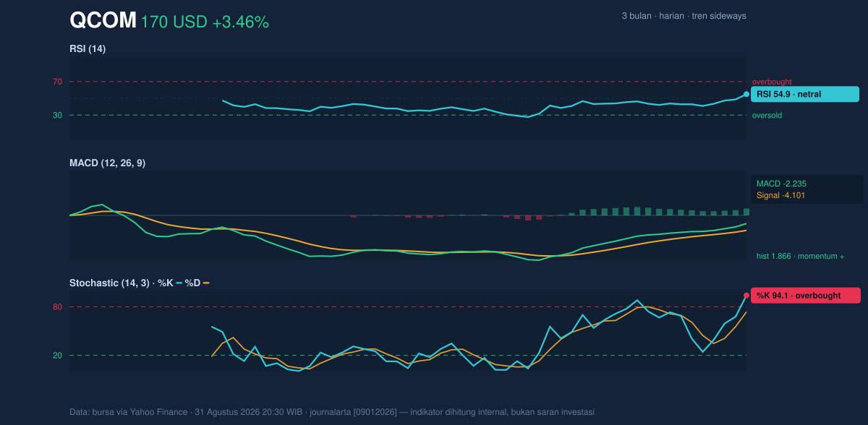
Task: Click the 'hist 1.866 · momentum +' label
Action: pos(800,257)
